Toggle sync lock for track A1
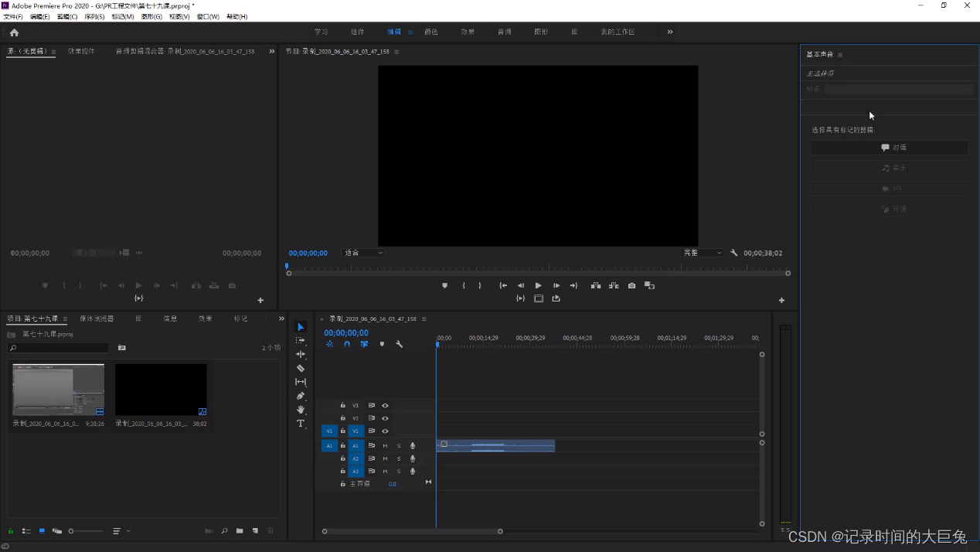This screenshot has width=980, height=552. [x=371, y=445]
